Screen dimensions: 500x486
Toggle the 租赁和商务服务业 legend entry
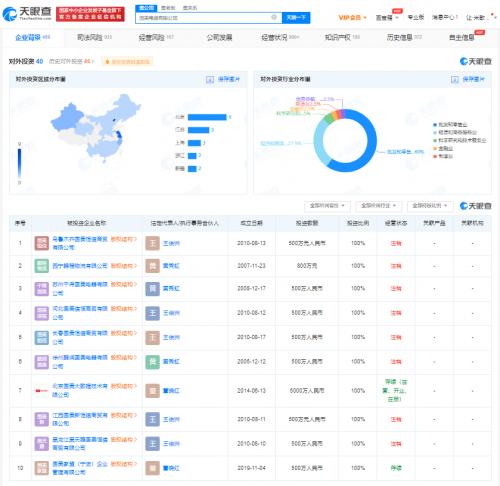click(x=455, y=132)
